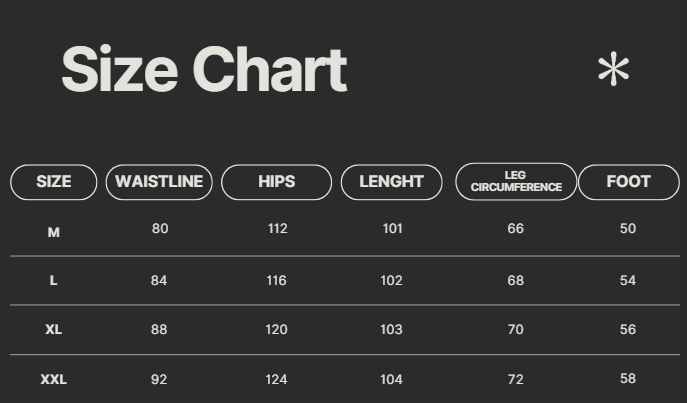This screenshot has width=687, height=403.
Task: Select the M size row label
Action: pyautogui.click(x=54, y=232)
